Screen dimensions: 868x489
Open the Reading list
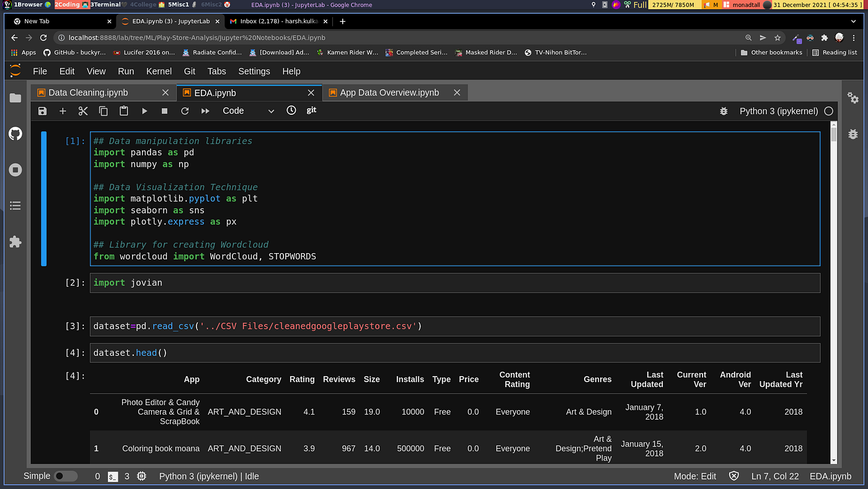point(835,53)
